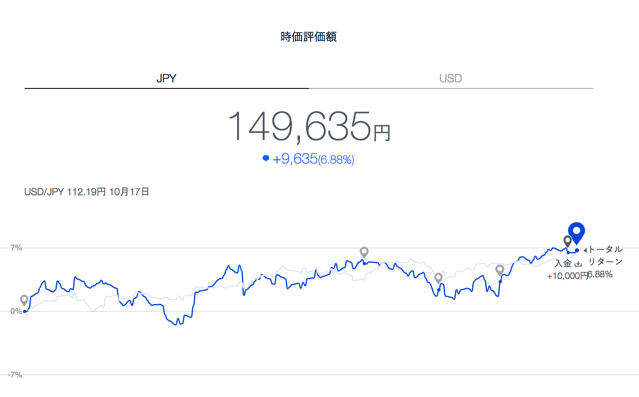Click the blue dot before +9,635
This screenshot has width=639, height=397.
pyautogui.click(x=266, y=158)
